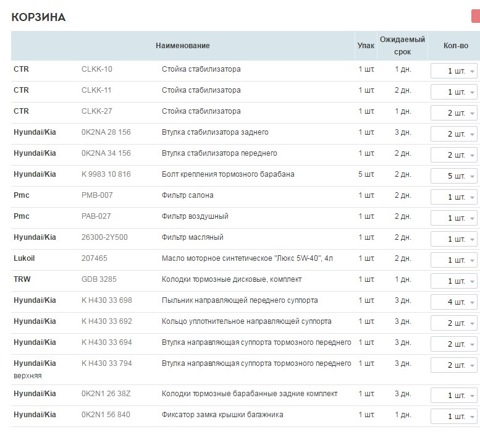
Task: Open quantity dropdown for CLKK-10 stabilizer link
Action: (454, 71)
